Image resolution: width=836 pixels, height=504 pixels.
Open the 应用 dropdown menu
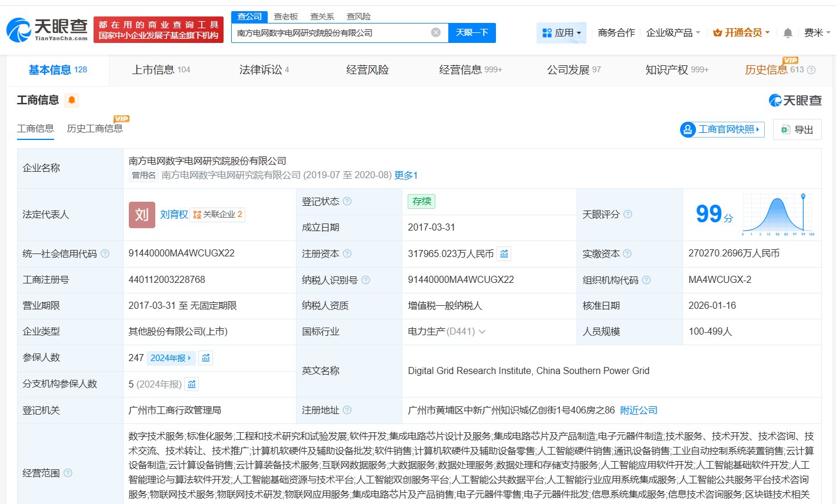coord(561,33)
